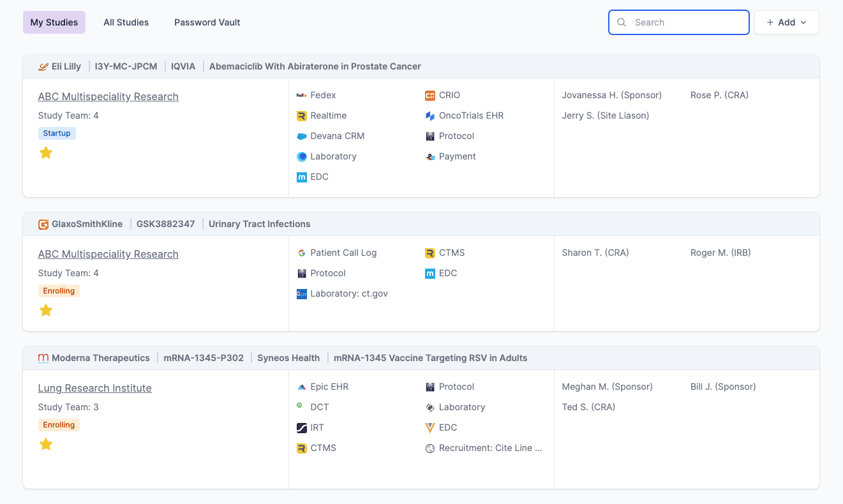
Task: Click the Eli Lilly sponsor logo
Action: coord(43,66)
